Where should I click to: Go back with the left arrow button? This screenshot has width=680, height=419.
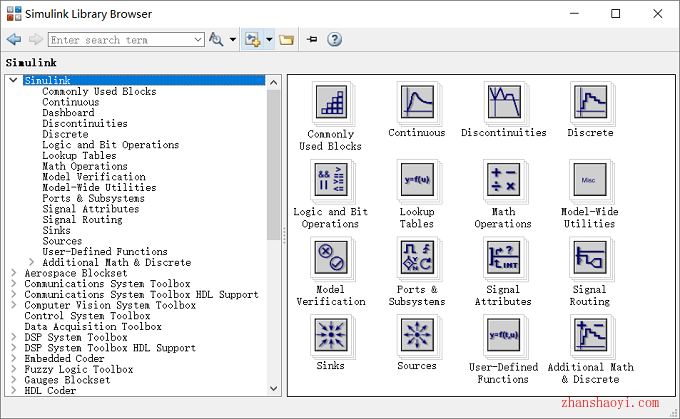tap(14, 39)
